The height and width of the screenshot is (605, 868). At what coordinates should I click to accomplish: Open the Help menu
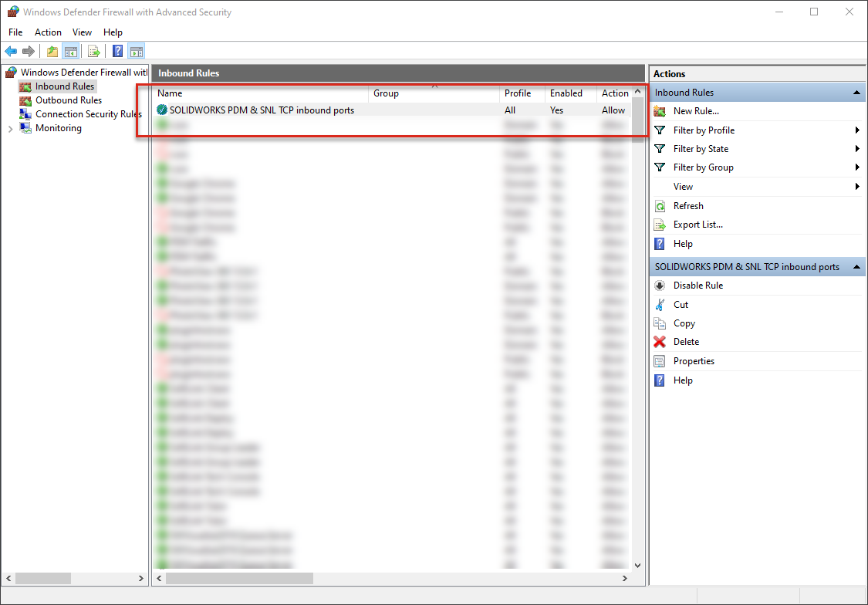[x=113, y=32]
